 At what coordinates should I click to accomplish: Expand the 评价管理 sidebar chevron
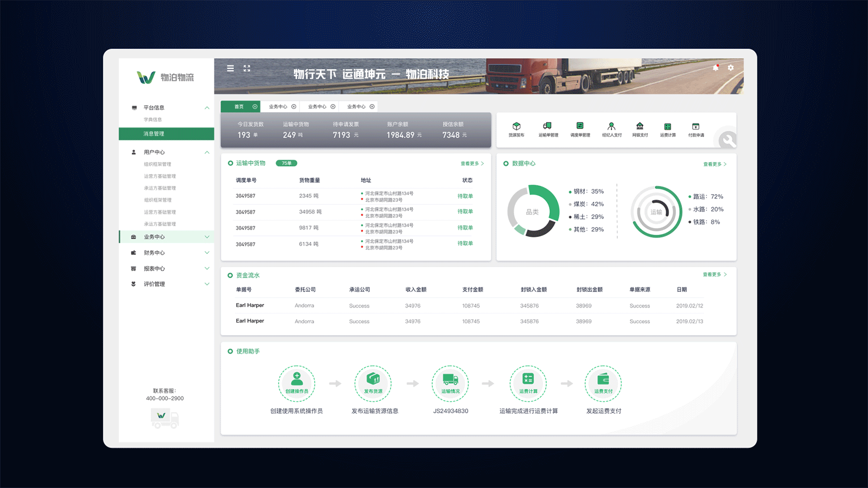click(x=207, y=284)
